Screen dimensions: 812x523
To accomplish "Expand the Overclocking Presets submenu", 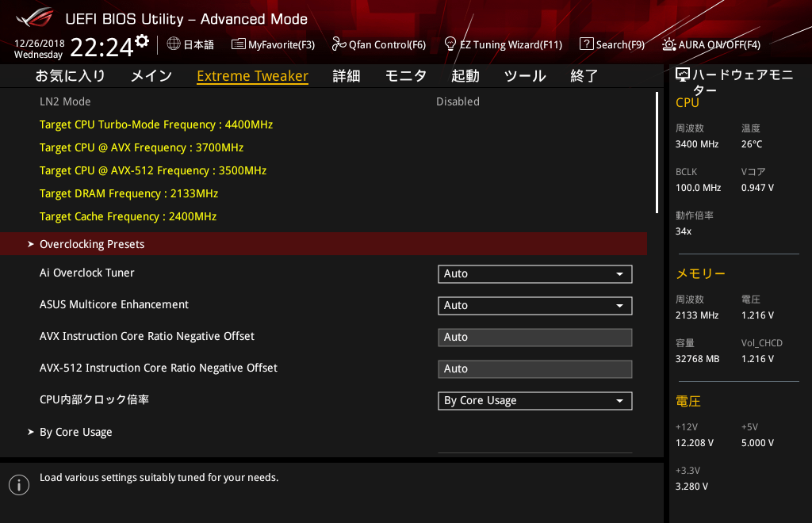I will coord(324,243).
